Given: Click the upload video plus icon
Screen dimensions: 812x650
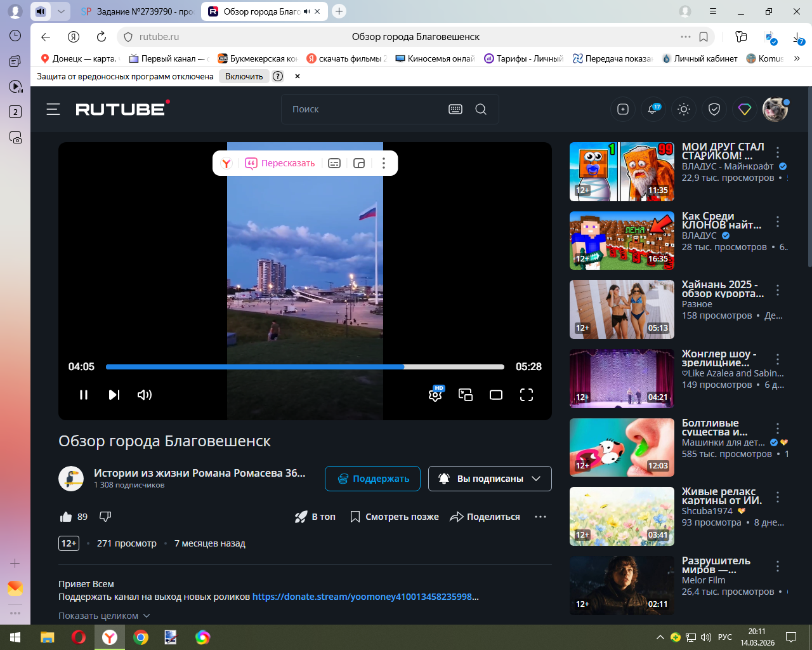Looking at the screenshot, I should (x=623, y=110).
